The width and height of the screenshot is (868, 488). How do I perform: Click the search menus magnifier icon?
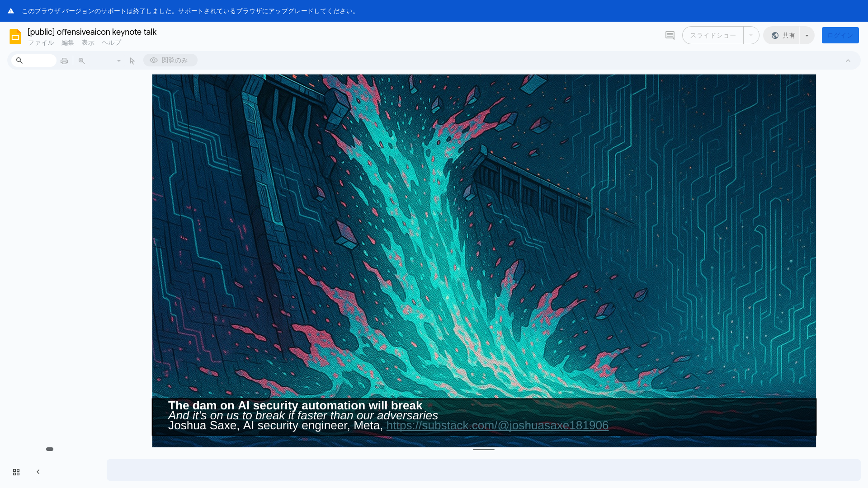[19, 61]
